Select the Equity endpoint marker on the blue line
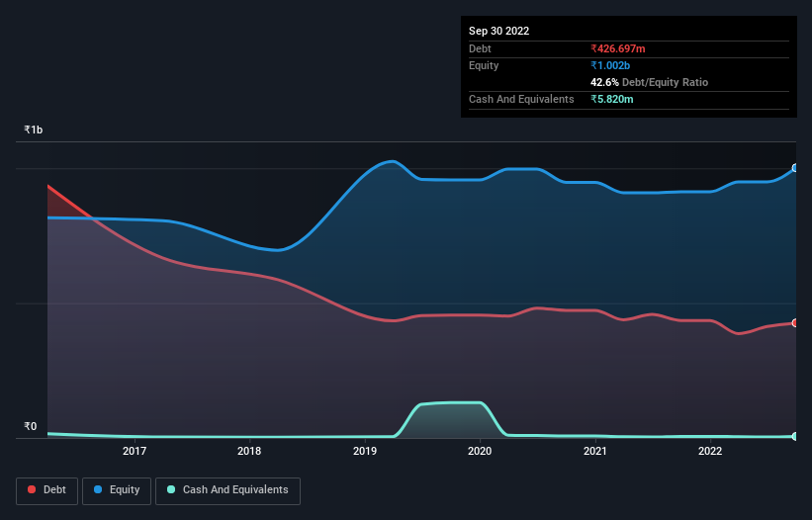The width and height of the screenshot is (812, 520). pyautogui.click(x=795, y=168)
